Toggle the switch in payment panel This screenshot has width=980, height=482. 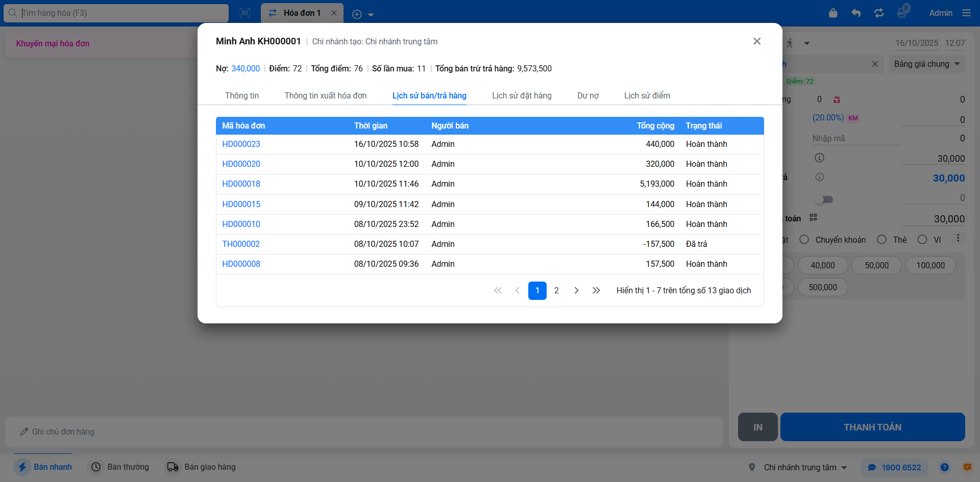point(824,199)
